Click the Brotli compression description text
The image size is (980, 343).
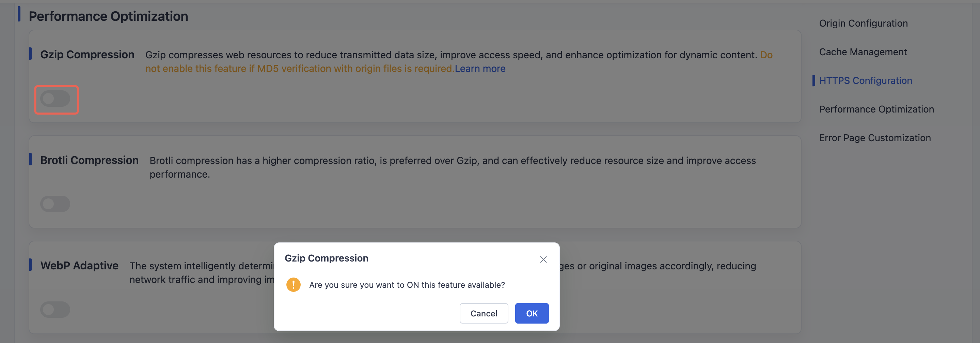point(452,167)
